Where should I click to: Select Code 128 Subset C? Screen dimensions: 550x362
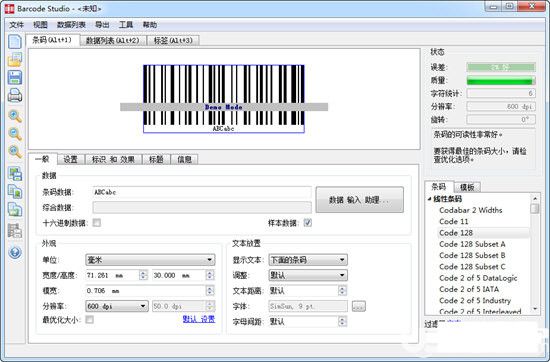472,267
